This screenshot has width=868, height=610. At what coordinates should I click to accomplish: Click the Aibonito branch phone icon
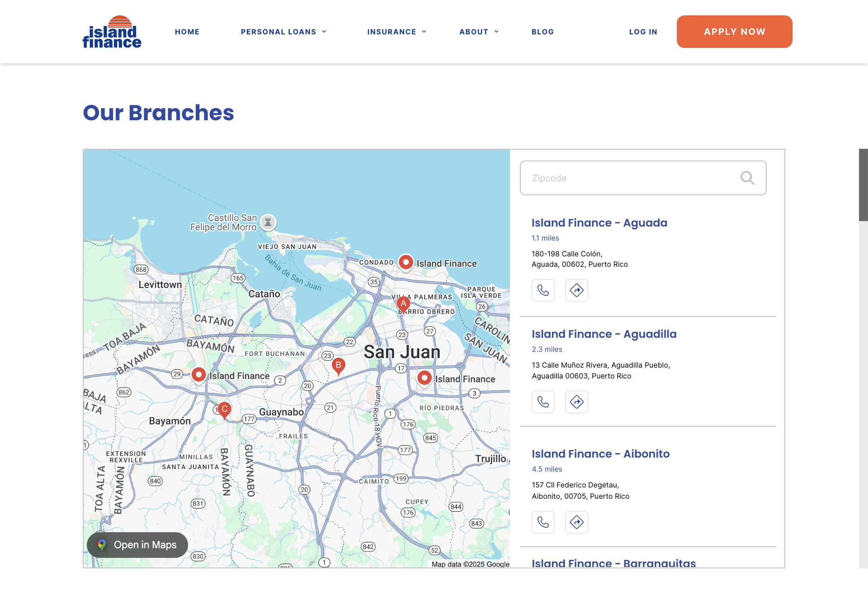click(543, 522)
